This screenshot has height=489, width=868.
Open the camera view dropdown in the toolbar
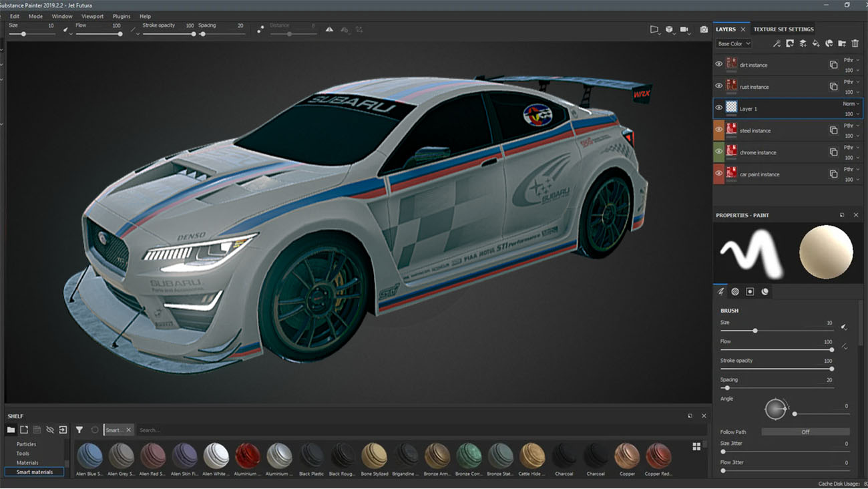(685, 29)
